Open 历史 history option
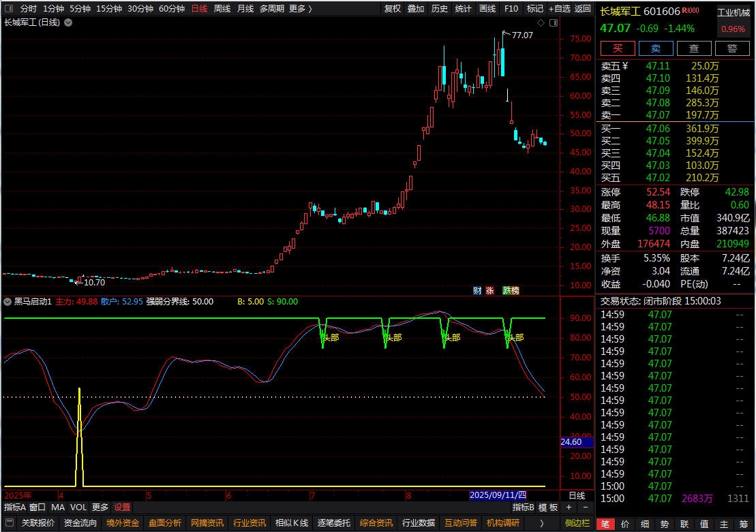The width and height of the screenshot is (756, 532). [x=439, y=8]
